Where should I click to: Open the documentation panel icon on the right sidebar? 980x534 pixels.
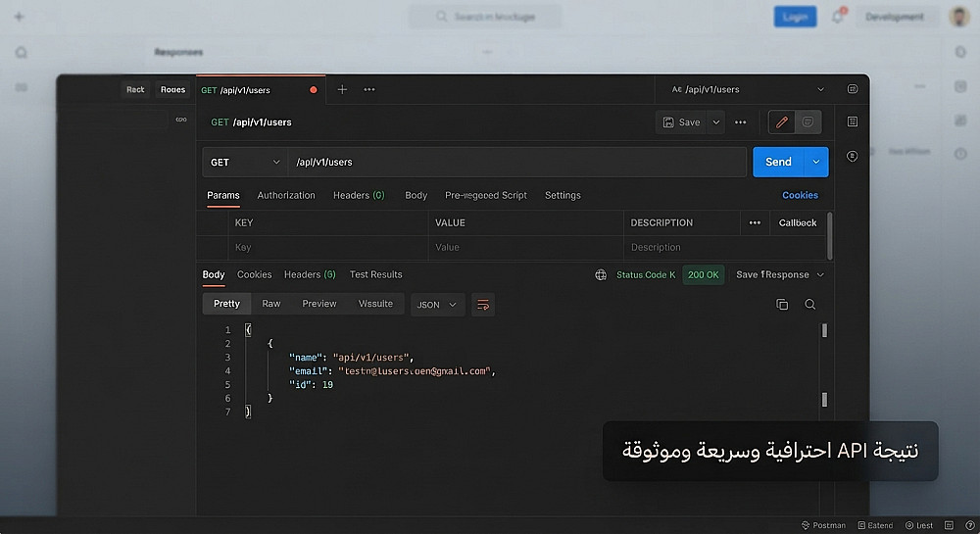[853, 121]
